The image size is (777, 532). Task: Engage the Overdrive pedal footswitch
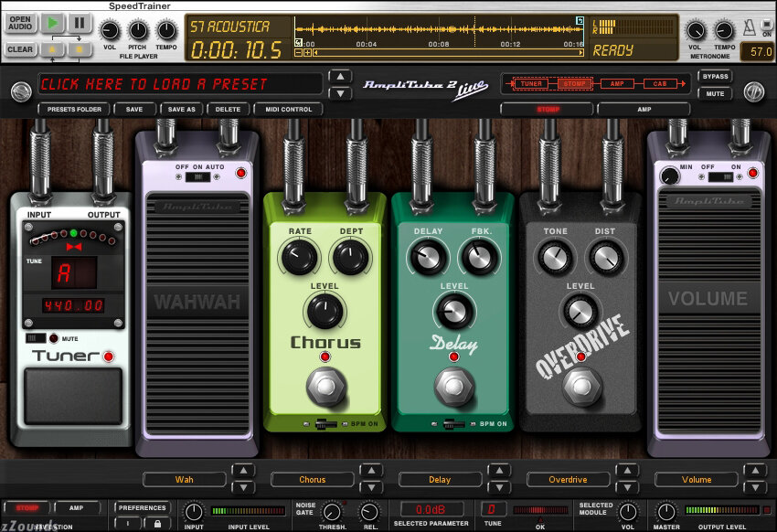[582, 387]
